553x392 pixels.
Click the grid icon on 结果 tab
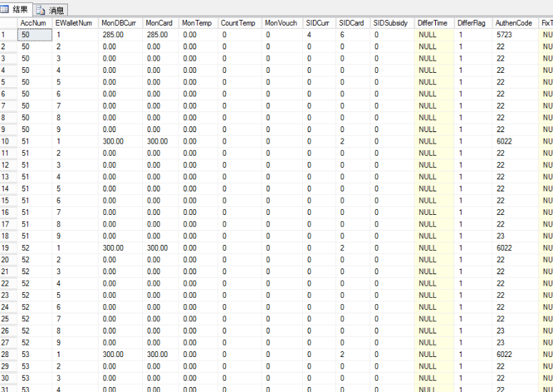pyautogui.click(x=6, y=9)
